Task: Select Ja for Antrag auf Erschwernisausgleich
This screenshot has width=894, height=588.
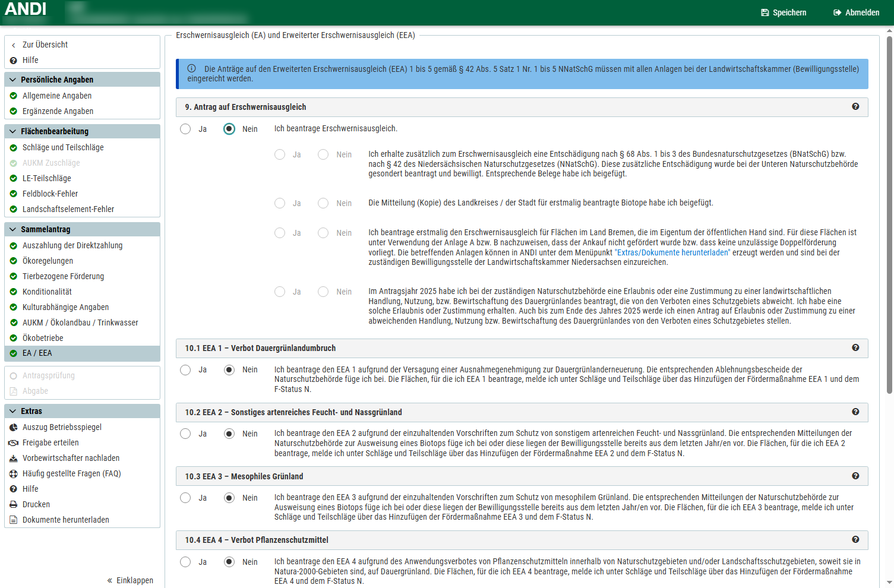Action: (186, 129)
